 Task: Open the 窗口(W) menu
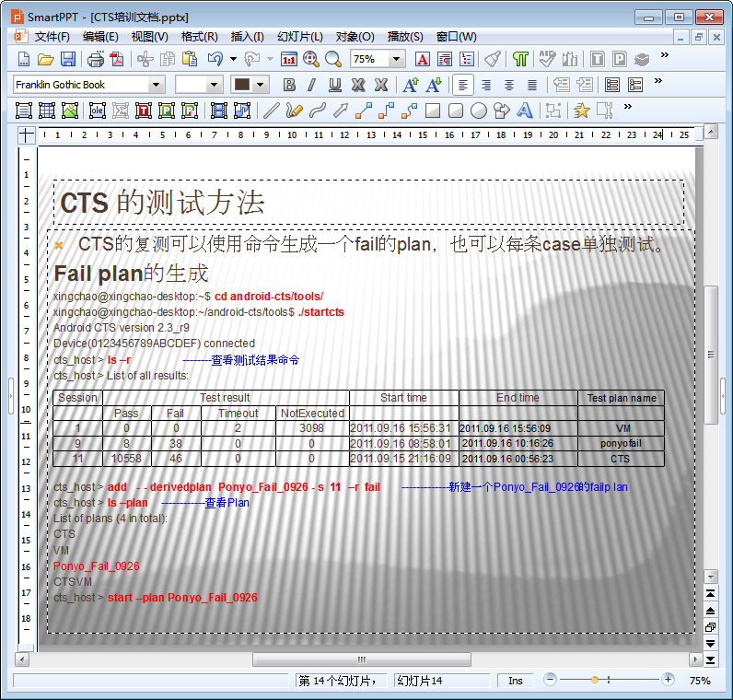pyautogui.click(x=456, y=37)
